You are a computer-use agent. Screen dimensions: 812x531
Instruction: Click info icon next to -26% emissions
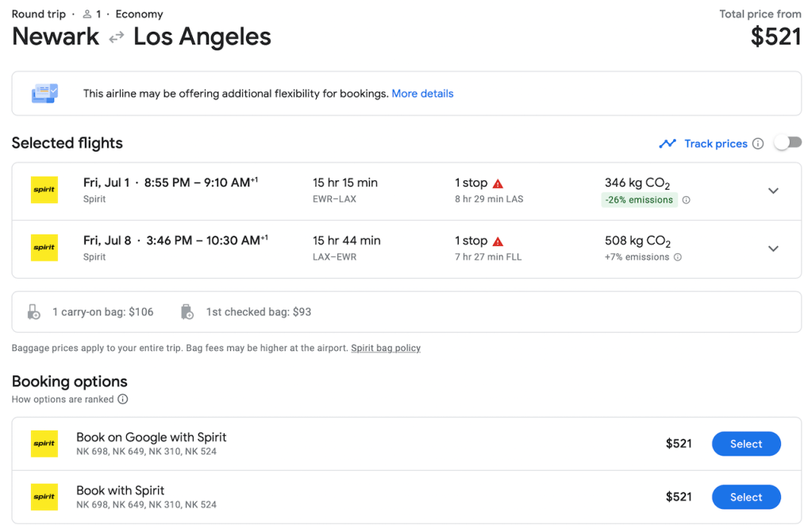click(x=687, y=200)
